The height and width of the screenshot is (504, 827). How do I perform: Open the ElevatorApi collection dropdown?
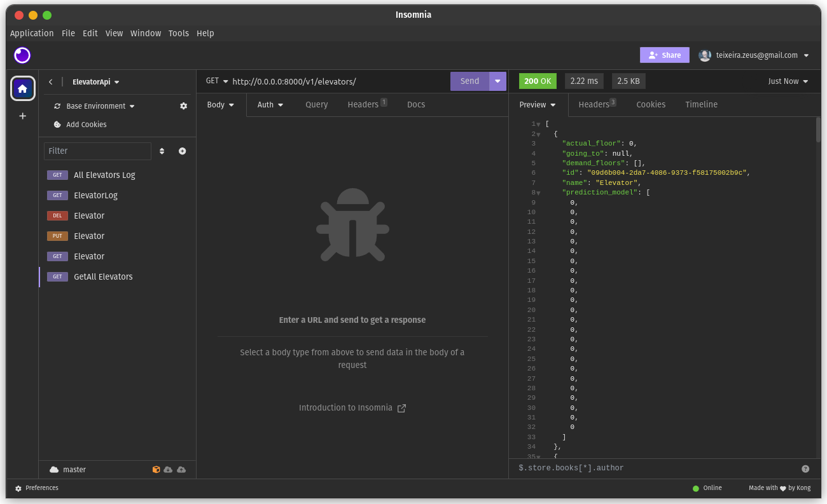coord(96,82)
